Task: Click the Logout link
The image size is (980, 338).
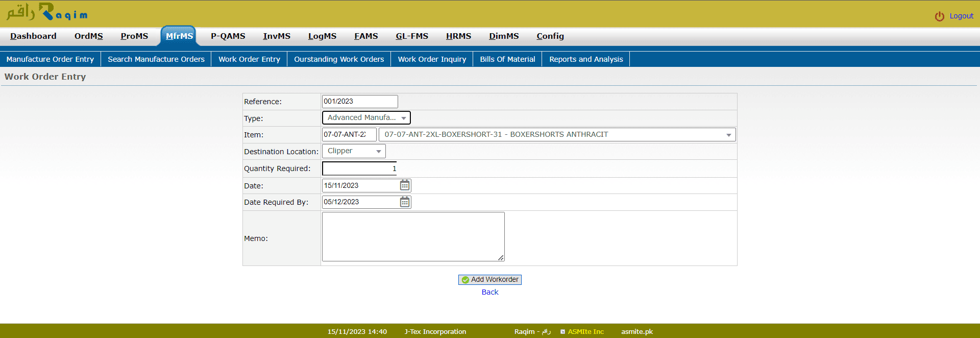Action: (961, 16)
